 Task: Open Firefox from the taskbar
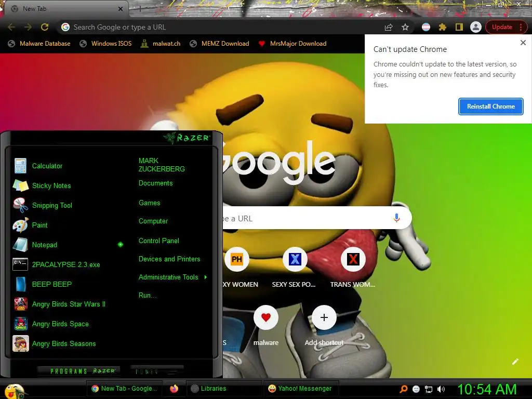tap(174, 389)
